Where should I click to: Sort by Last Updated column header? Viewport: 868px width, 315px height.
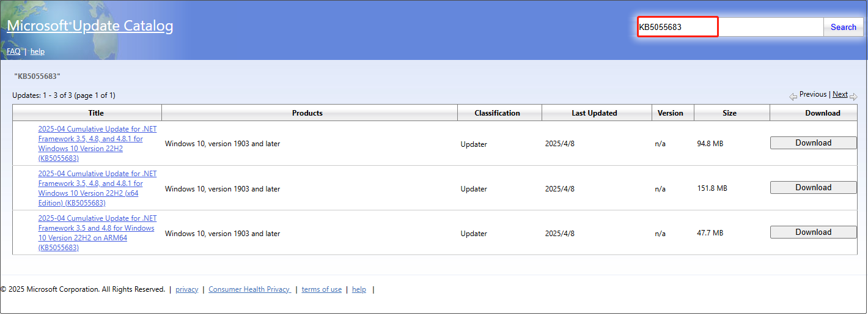coord(594,113)
